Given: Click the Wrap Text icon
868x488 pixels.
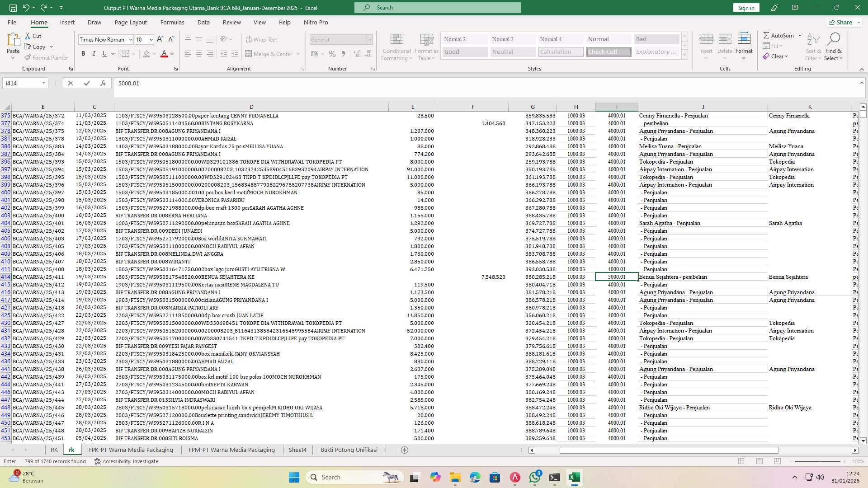Looking at the screenshot, I should (262, 39).
